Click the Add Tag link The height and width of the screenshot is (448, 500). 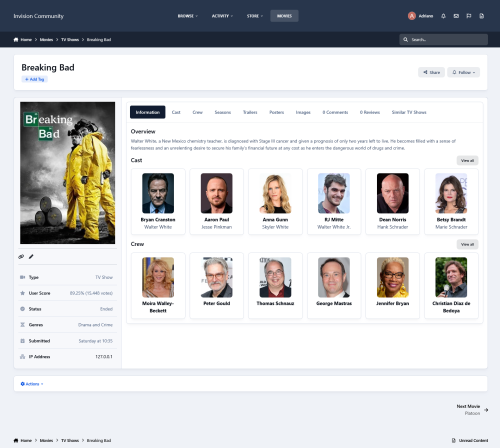tap(35, 79)
